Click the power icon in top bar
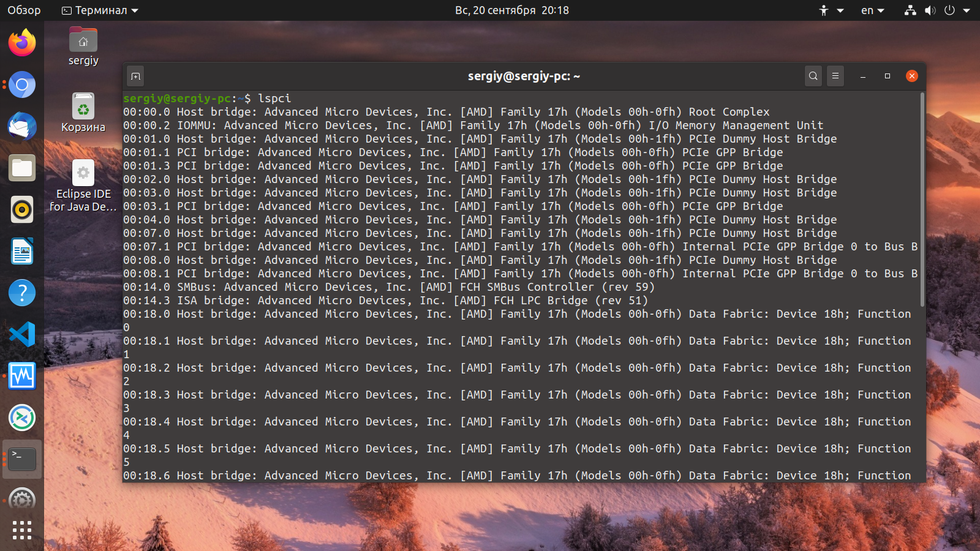 [x=950, y=10]
